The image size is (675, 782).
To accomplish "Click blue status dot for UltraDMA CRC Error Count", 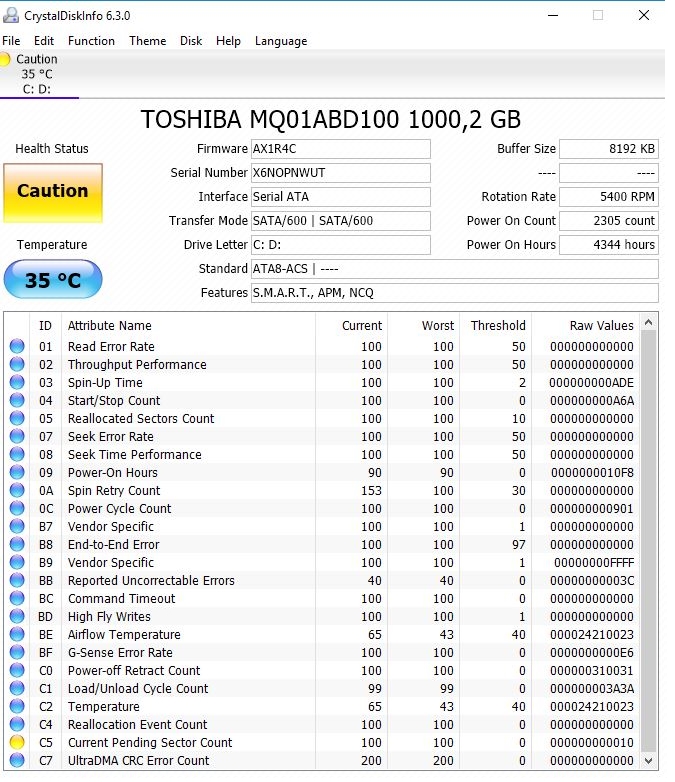I will pos(17,761).
